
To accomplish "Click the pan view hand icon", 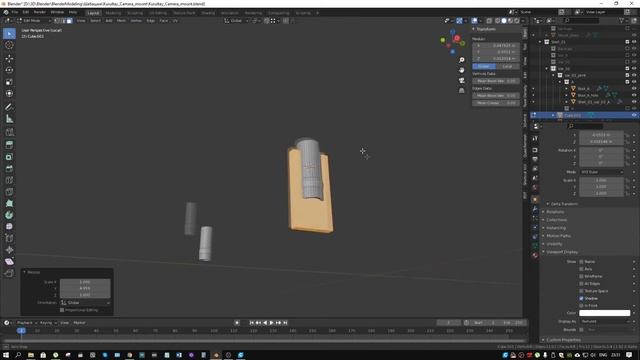I will tap(462, 70).
